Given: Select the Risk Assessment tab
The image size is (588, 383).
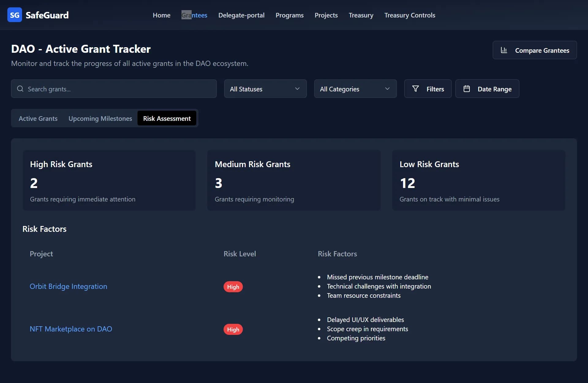Looking at the screenshot, I should coord(167,118).
